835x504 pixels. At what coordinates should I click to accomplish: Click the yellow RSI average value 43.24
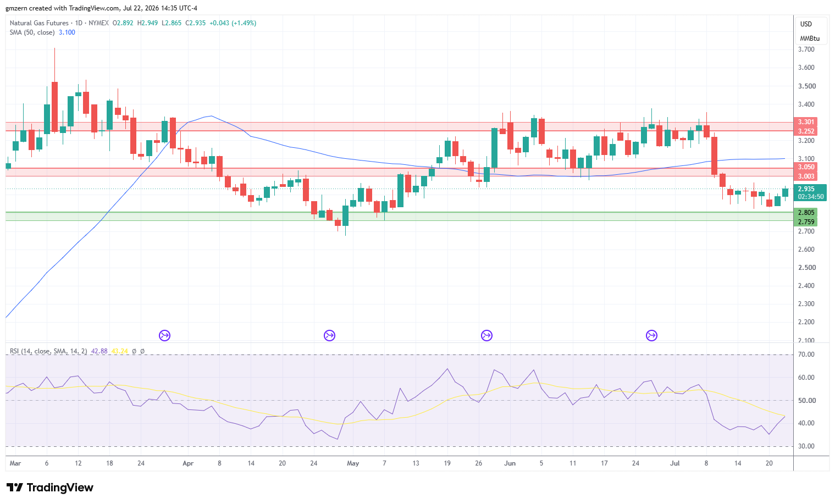point(119,351)
